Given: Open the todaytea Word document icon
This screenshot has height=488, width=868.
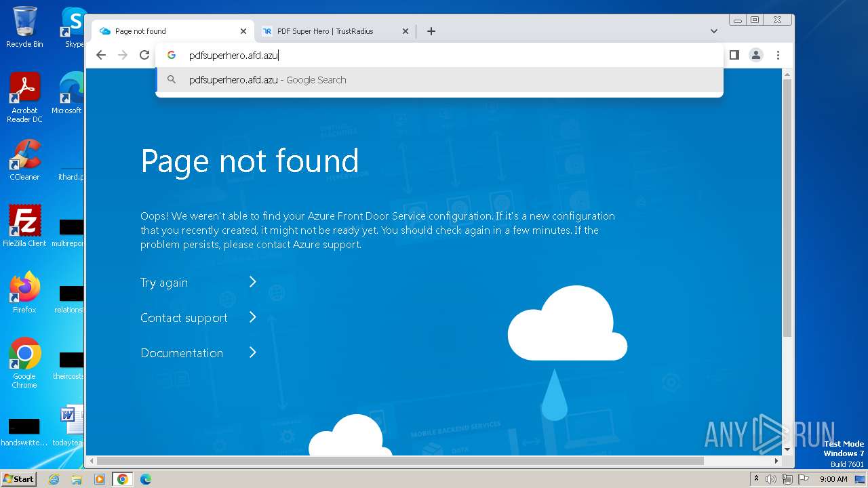Looking at the screenshot, I should click(69, 426).
